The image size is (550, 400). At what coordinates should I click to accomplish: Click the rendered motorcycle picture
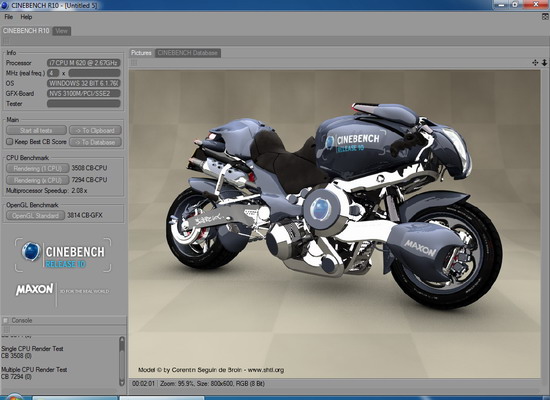(x=334, y=224)
